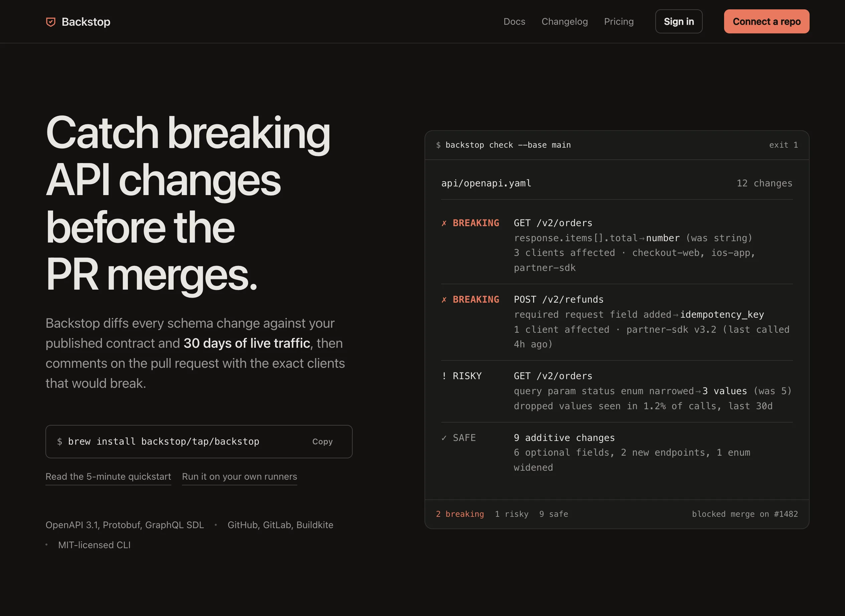
Task: Click the MIT-licensed CLI text
Action: [x=94, y=545]
